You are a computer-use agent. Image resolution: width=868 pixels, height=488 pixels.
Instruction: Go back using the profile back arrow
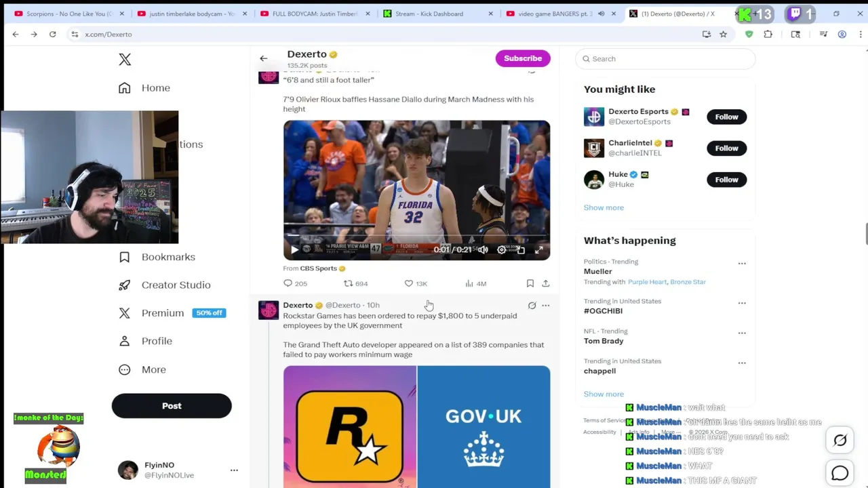pos(264,58)
